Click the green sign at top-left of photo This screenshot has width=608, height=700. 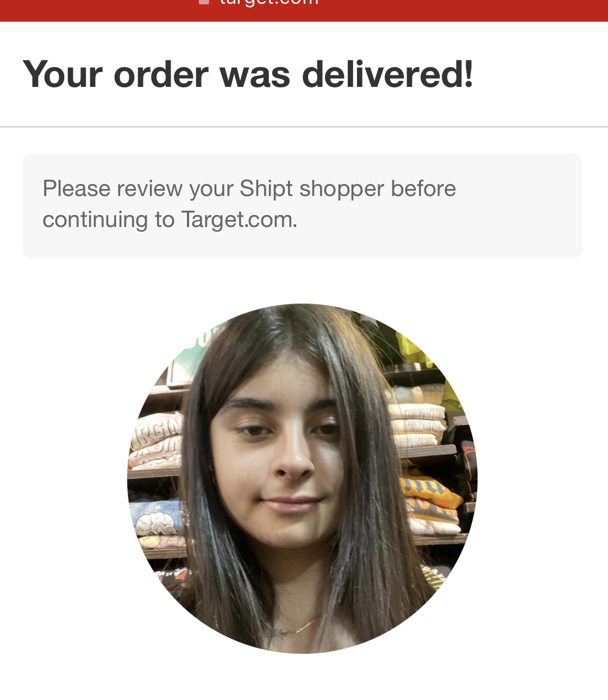(x=195, y=348)
